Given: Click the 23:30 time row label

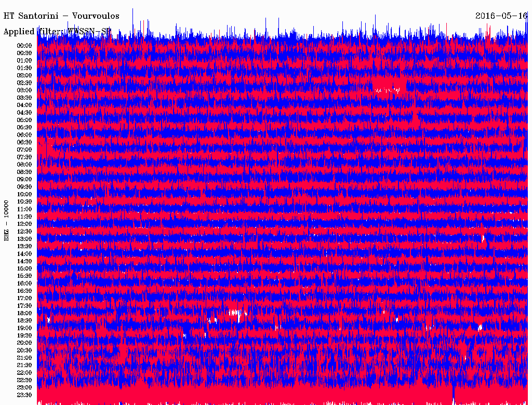Looking at the screenshot, I should click(x=24, y=395).
